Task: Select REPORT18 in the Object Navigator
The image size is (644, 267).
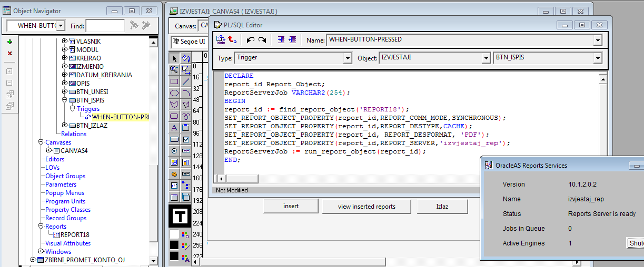Action: (x=74, y=235)
